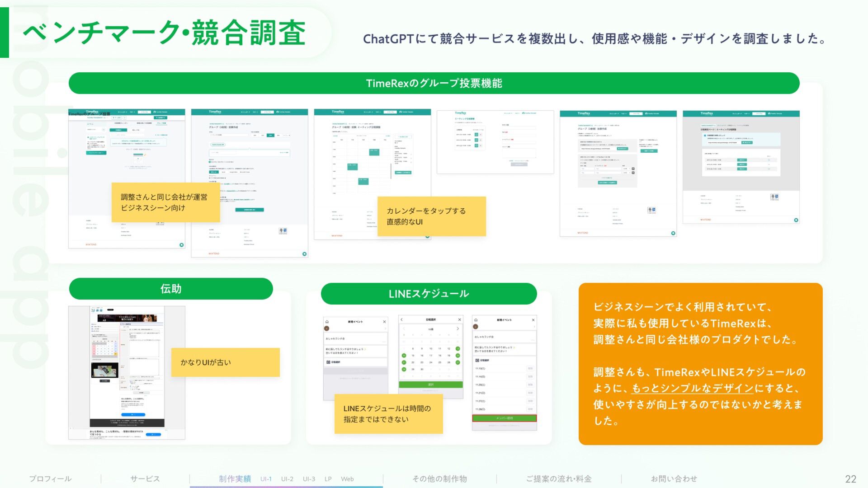Toggle green date 21 in LINE calendar
The width and height of the screenshot is (868, 488).
click(x=404, y=362)
